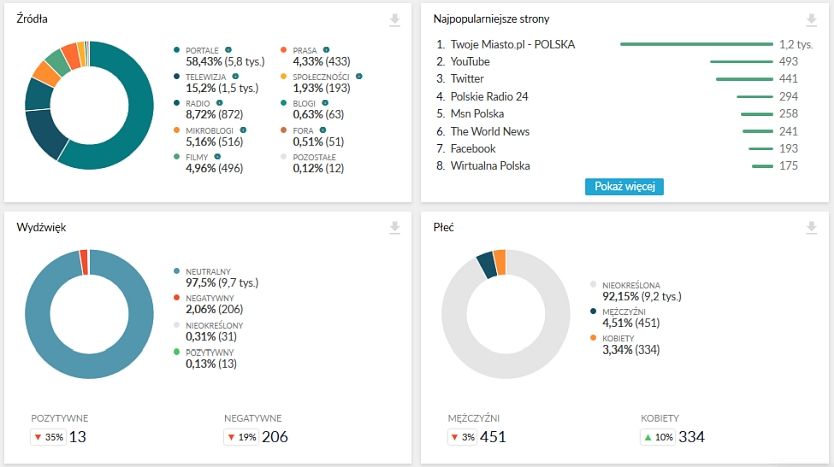
Task: Click the PRASA legend color dot
Action: tap(284, 49)
